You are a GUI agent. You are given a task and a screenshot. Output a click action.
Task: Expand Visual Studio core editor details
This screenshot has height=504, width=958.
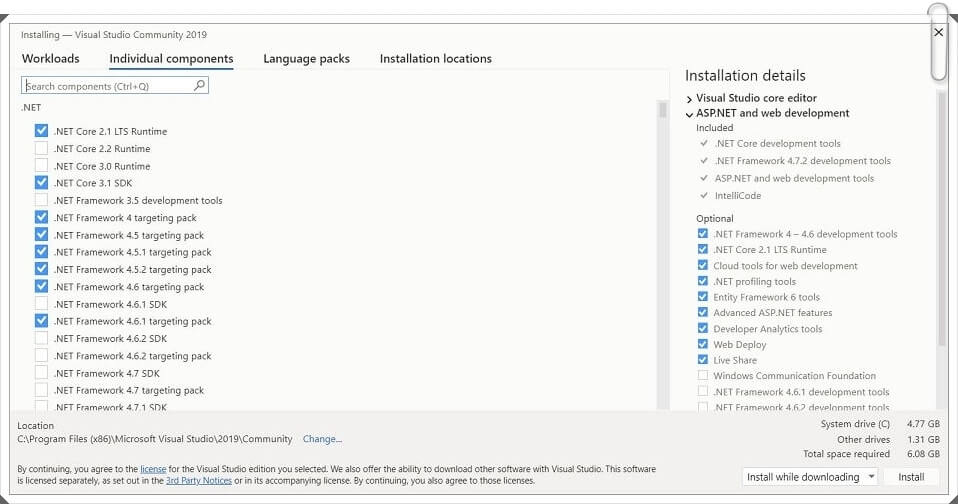(x=689, y=99)
